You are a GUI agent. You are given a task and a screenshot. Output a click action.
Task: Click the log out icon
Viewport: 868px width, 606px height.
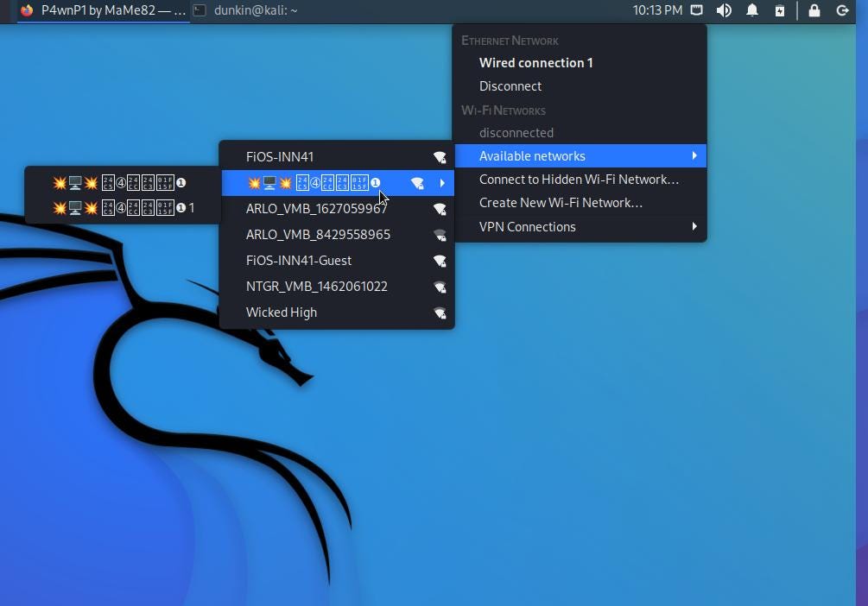coord(842,10)
